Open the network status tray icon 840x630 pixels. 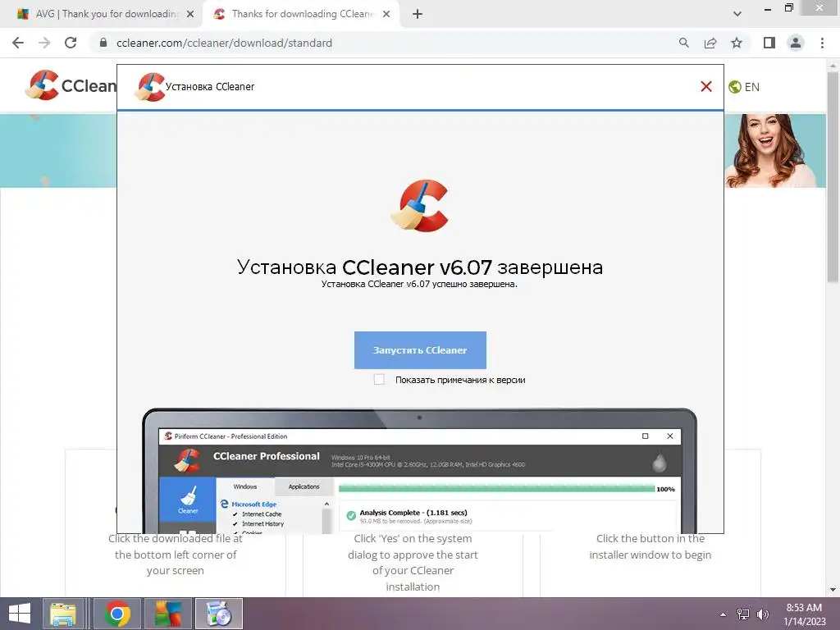pos(743,614)
